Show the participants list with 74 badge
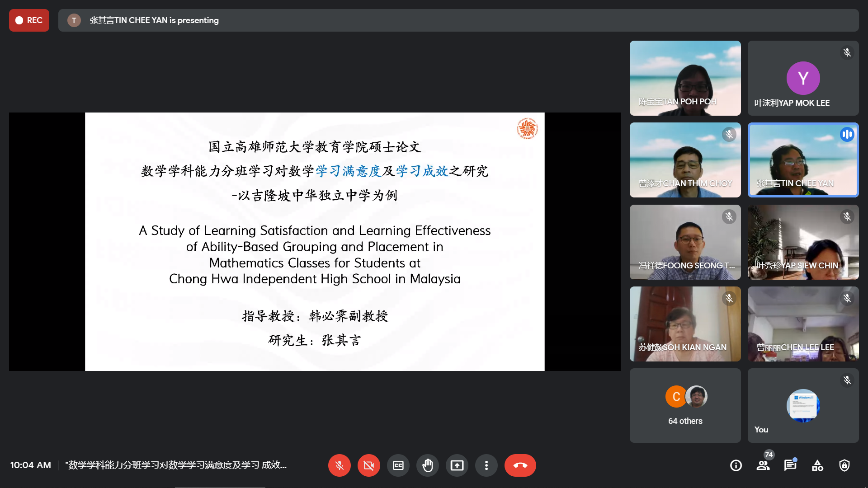Screen dimensions: 868x488 [763, 465]
